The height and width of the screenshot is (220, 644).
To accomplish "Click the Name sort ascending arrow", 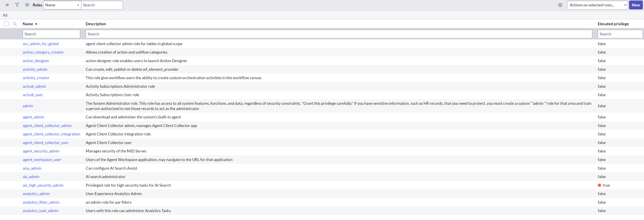I will pos(36,24).
